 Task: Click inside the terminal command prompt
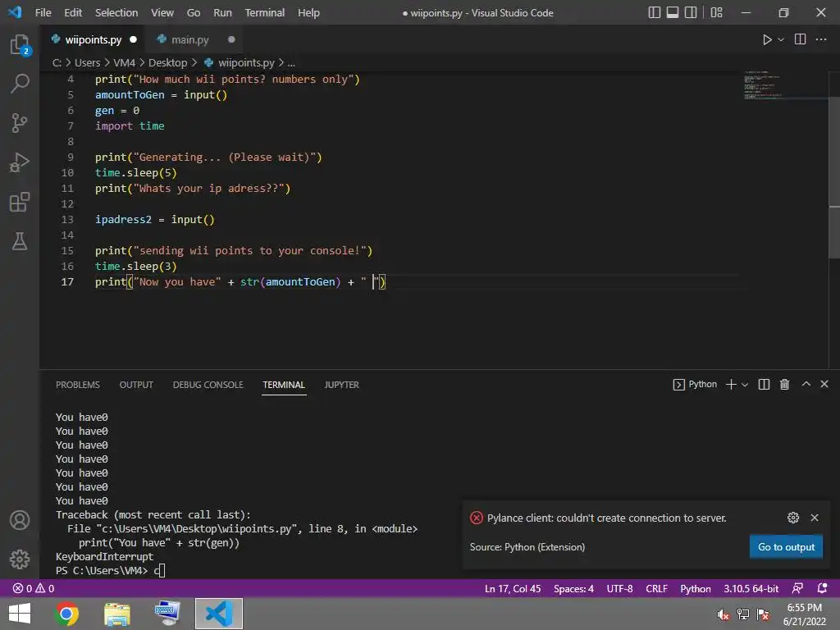162,571
